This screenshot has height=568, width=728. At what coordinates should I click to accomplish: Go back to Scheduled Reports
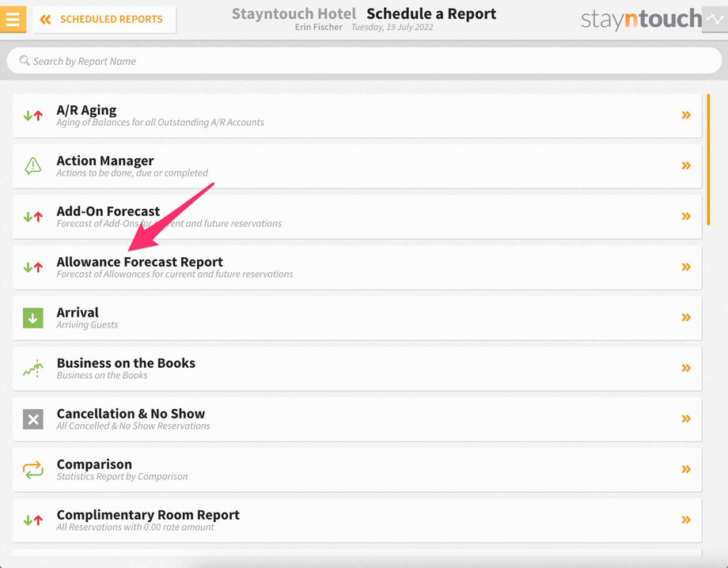click(x=104, y=20)
